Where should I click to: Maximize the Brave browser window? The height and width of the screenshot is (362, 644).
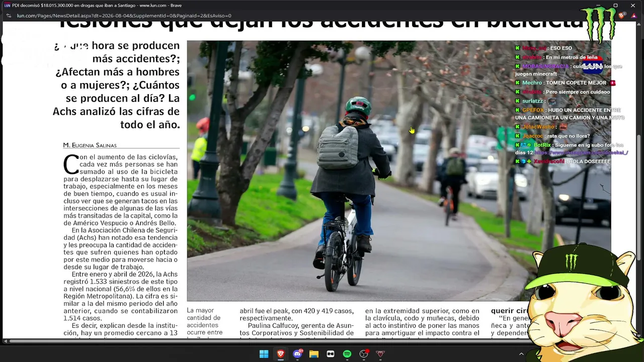[x=615, y=6]
